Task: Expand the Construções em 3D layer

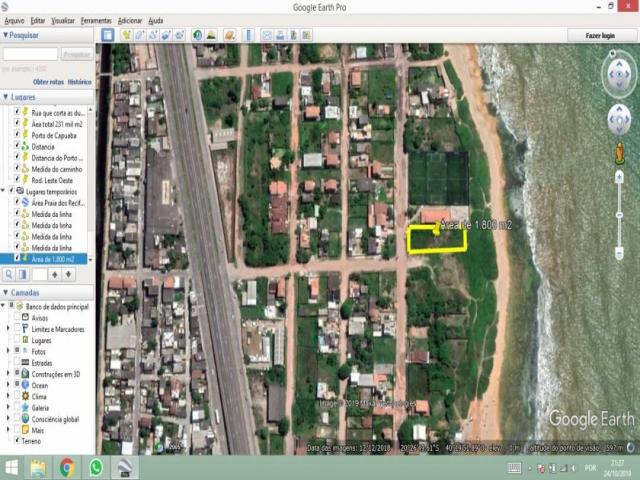Action: 8,373
